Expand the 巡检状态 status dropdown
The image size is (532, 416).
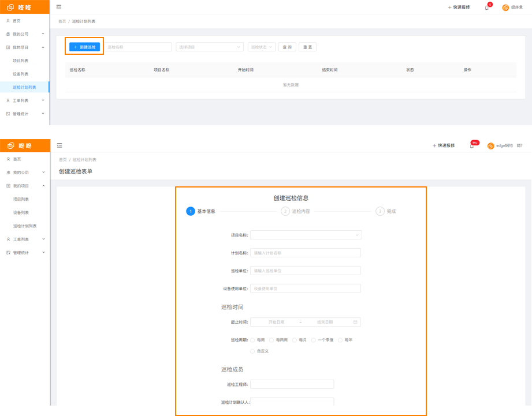click(x=261, y=47)
